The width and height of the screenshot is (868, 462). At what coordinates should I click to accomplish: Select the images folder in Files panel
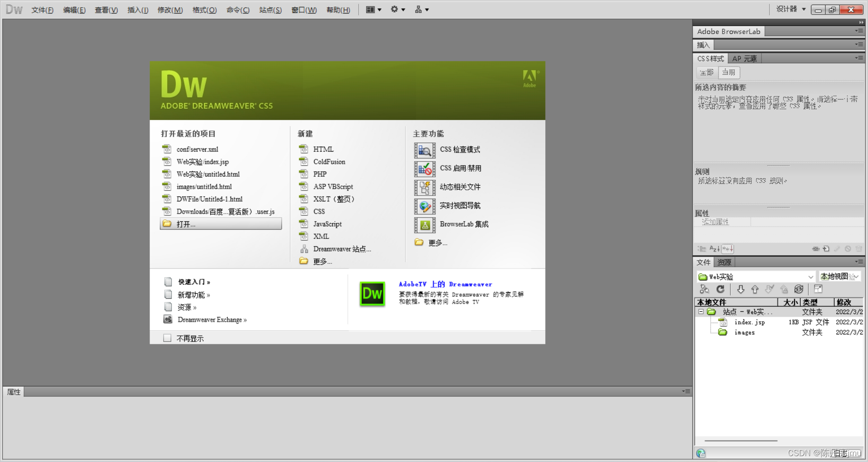(745, 332)
